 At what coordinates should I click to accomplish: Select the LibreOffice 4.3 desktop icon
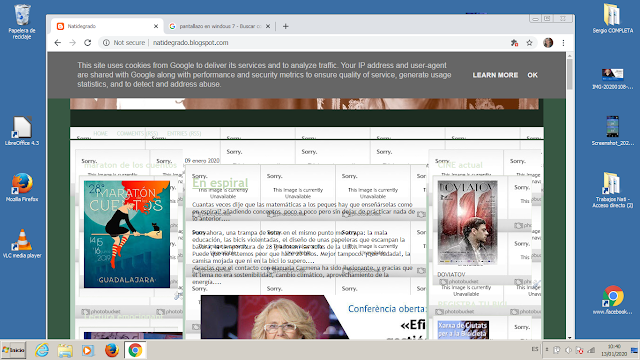coord(22,131)
